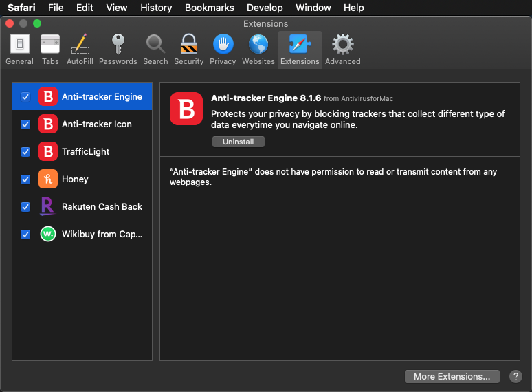The height and width of the screenshot is (392, 532).
Task: Open the Safari menu in the menu bar
Action: click(x=21, y=8)
